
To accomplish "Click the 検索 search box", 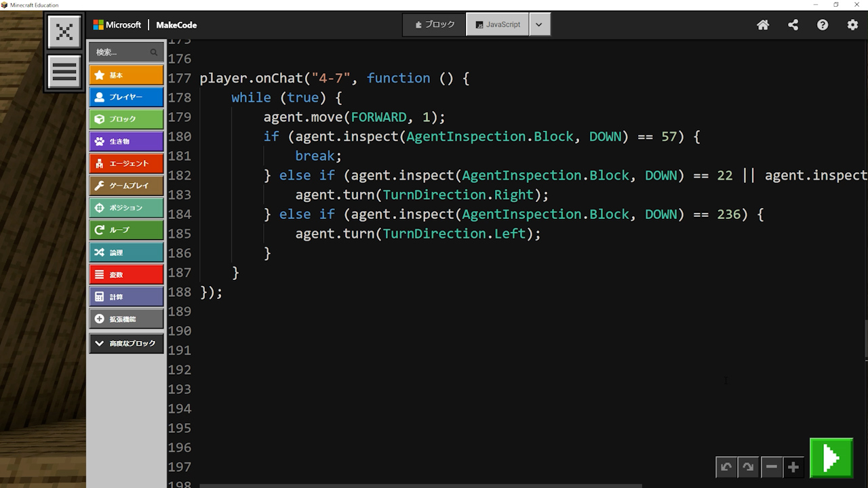I will pos(122,52).
